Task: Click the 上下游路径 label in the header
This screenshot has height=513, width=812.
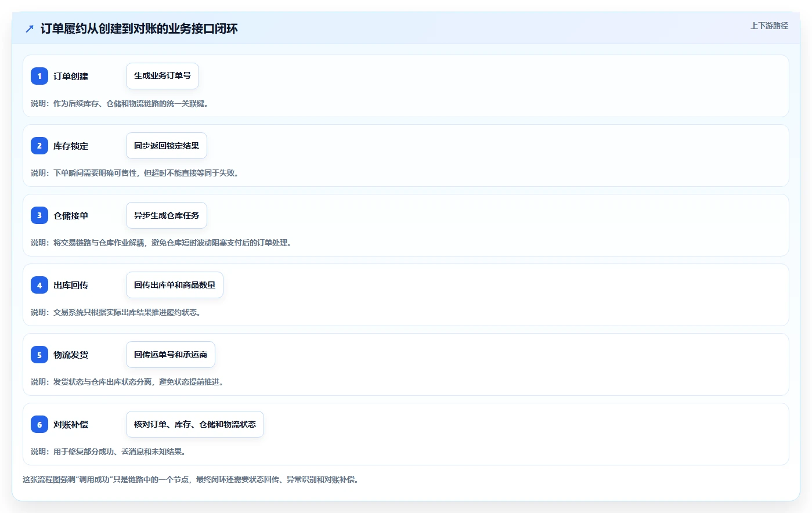Action: point(769,26)
